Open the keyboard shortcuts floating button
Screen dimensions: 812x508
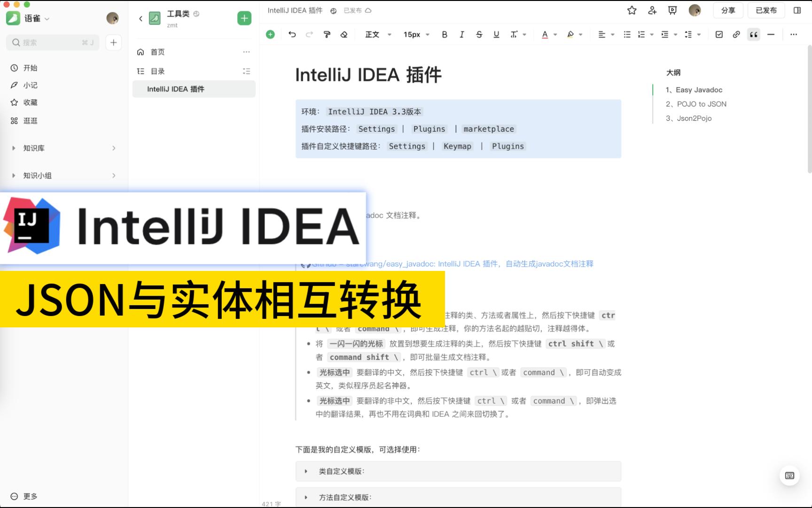coord(789,476)
